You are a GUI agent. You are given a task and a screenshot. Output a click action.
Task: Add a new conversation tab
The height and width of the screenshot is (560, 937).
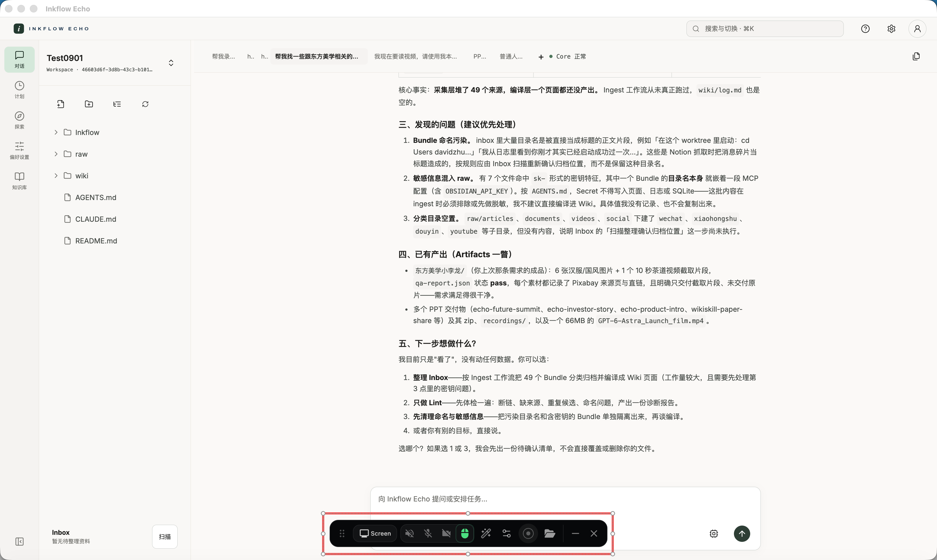click(541, 57)
